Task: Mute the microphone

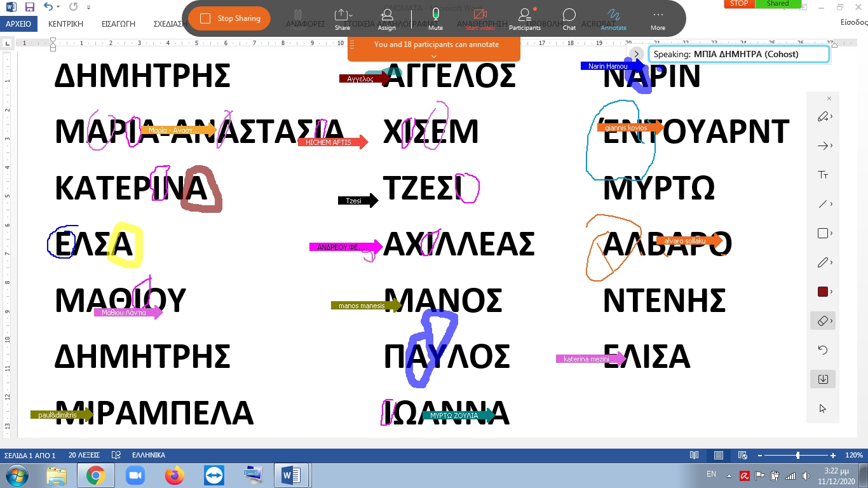Action: coord(435,18)
